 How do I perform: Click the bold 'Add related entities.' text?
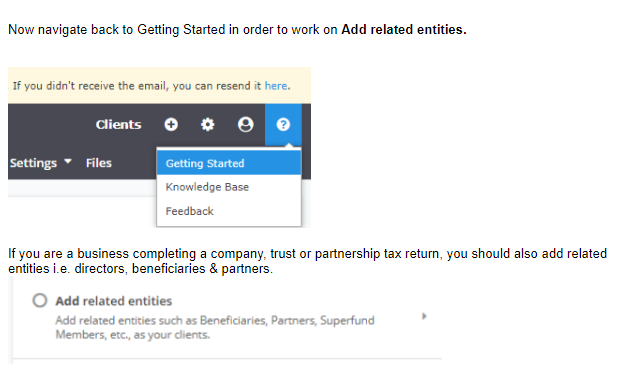tap(404, 30)
